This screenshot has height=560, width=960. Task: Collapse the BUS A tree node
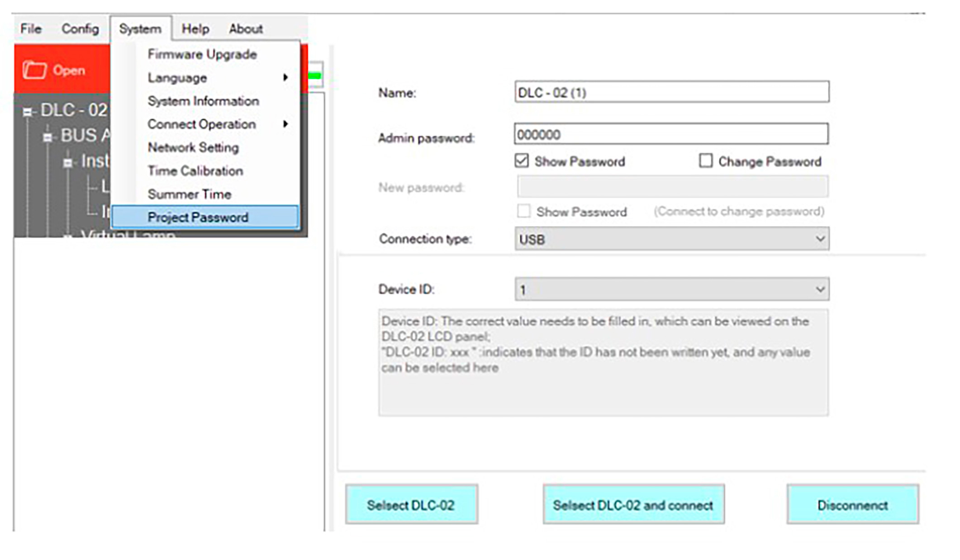pos(48,136)
